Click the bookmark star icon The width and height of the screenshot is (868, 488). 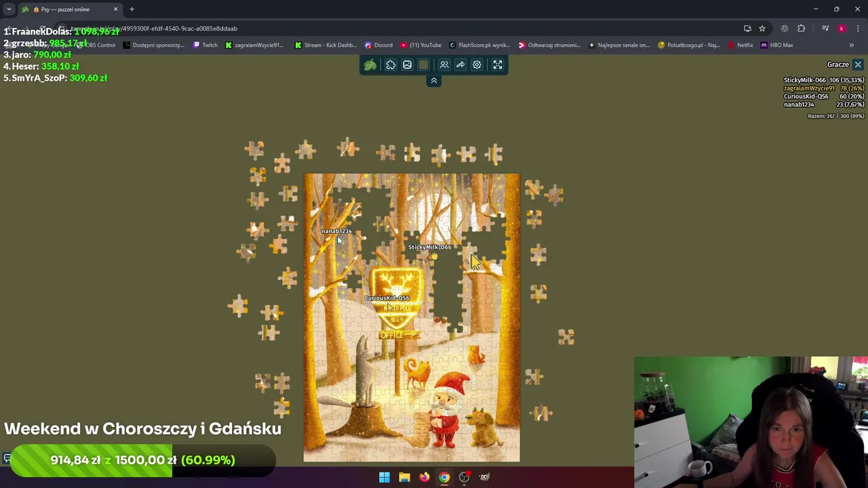tap(762, 28)
